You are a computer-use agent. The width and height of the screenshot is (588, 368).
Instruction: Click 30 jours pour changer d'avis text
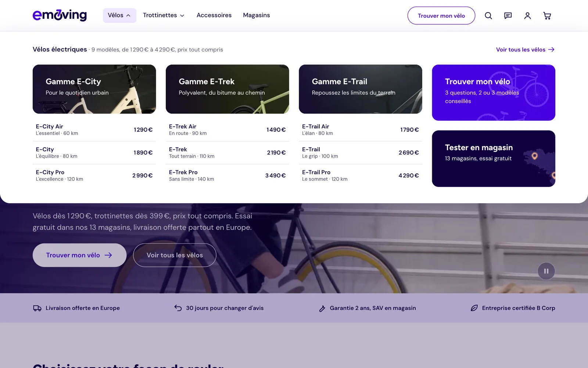[225, 308]
